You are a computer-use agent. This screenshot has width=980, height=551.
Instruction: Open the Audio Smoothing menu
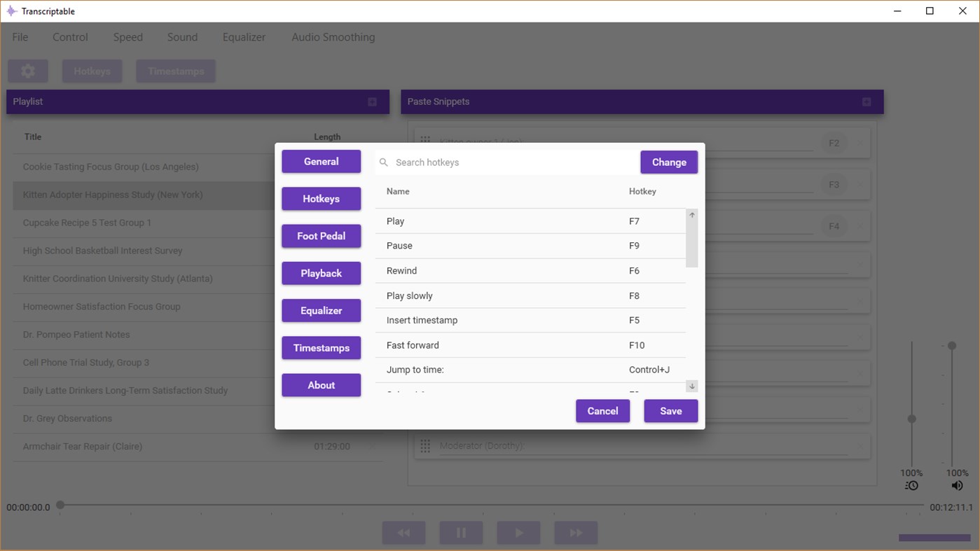[x=333, y=36]
